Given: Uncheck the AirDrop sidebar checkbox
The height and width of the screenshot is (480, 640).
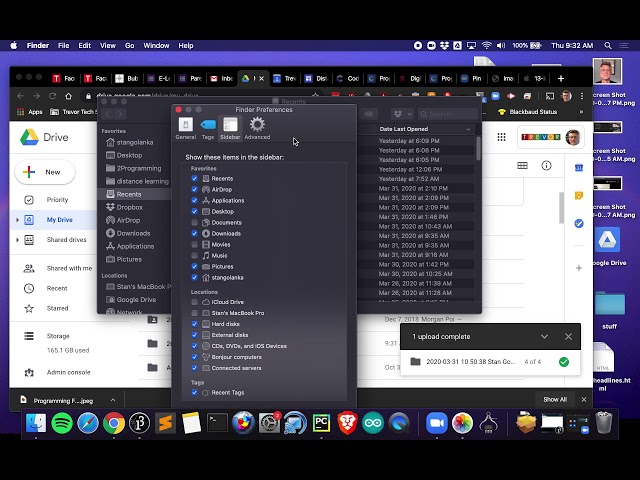Looking at the screenshot, I should pyautogui.click(x=195, y=189).
